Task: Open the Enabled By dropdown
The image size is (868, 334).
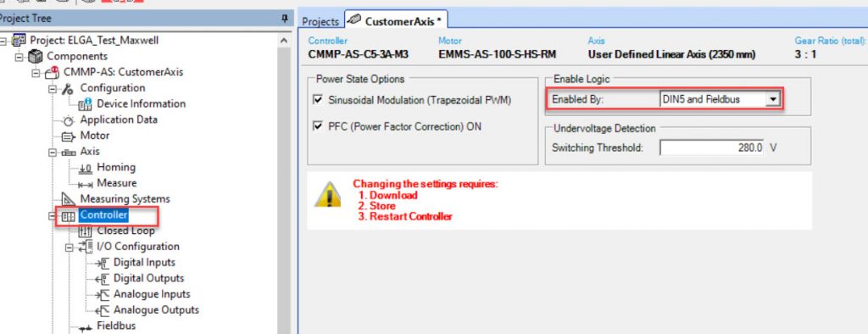Action: point(774,100)
